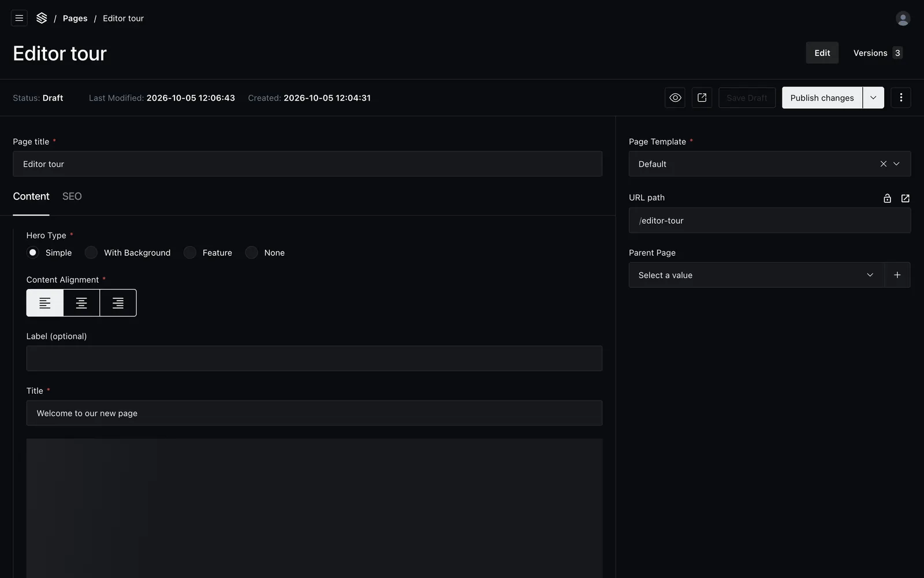Focus the Label (optional) input field
924x578 pixels.
[x=314, y=358]
